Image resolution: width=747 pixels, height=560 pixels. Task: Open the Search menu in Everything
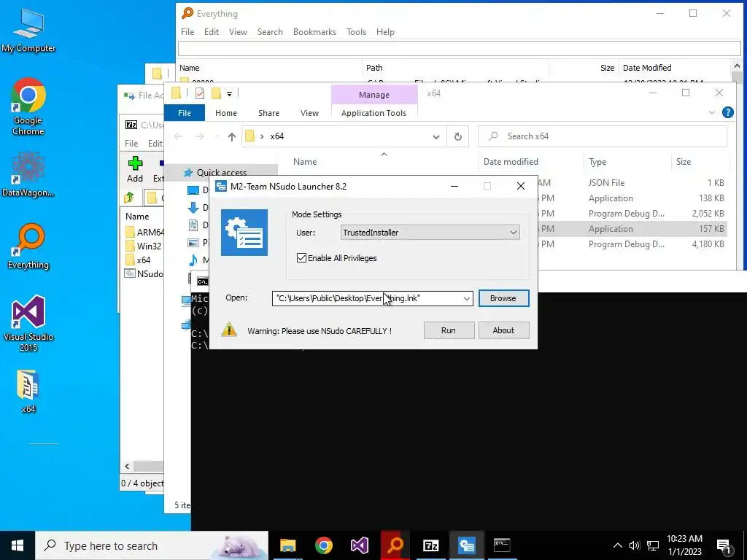(x=270, y=32)
